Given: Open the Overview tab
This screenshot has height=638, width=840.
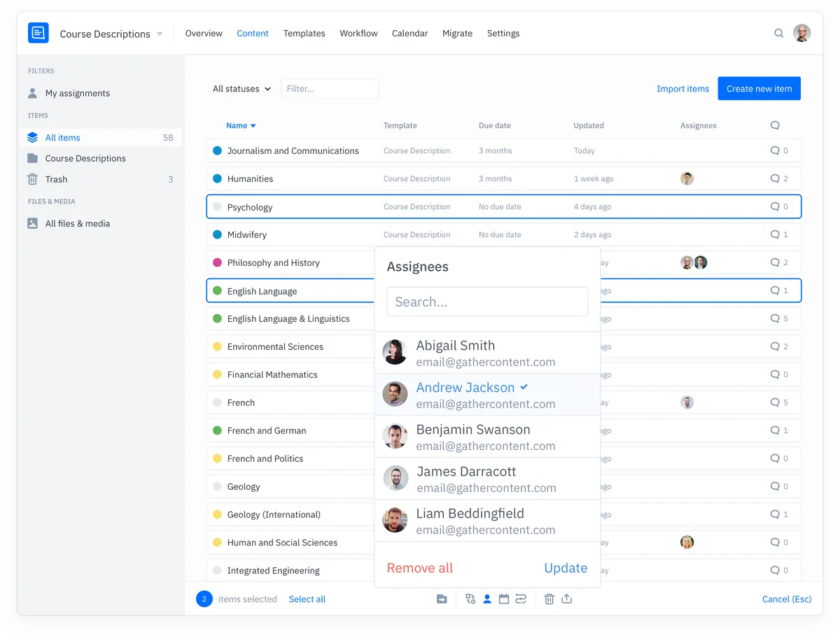Looking at the screenshot, I should click(204, 33).
